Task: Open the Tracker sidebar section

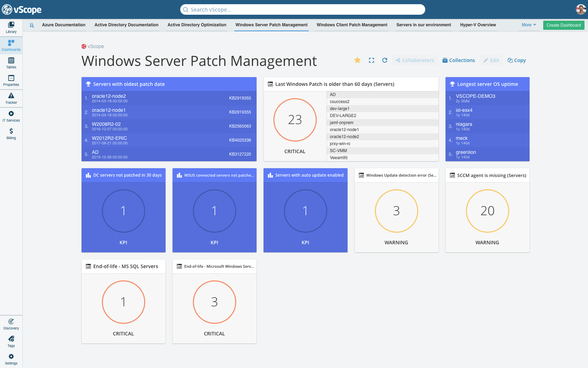Action: coord(11,98)
